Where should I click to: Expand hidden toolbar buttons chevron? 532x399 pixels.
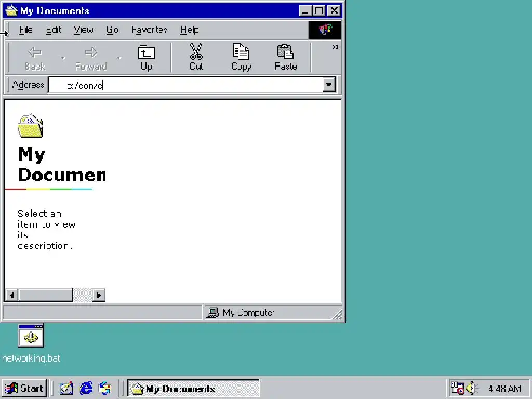pyautogui.click(x=335, y=47)
